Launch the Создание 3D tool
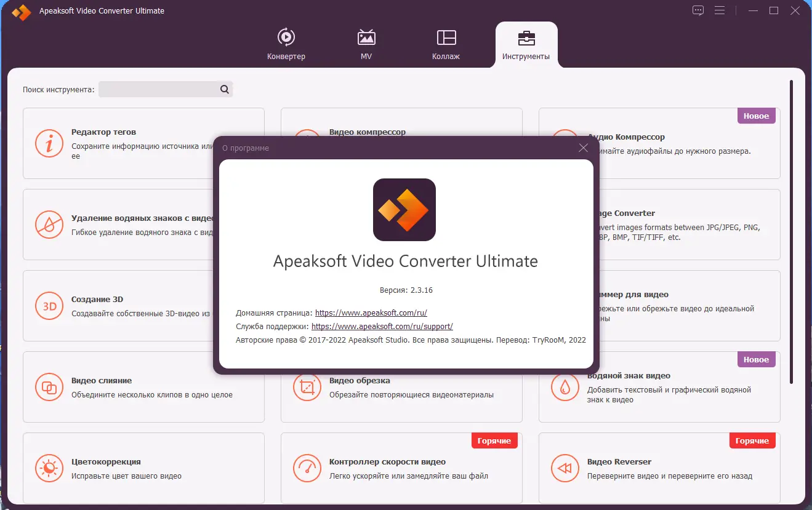 point(49,306)
